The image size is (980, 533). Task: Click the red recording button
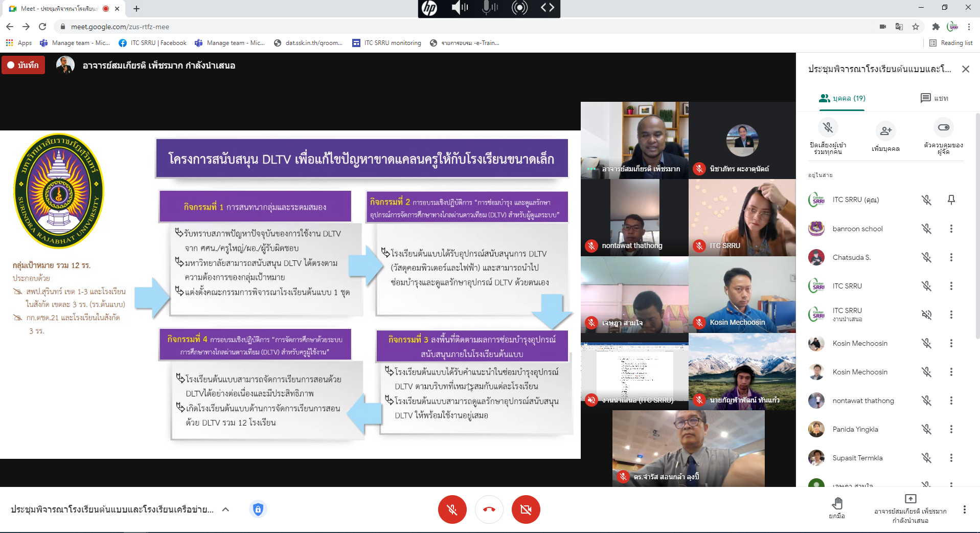point(24,65)
